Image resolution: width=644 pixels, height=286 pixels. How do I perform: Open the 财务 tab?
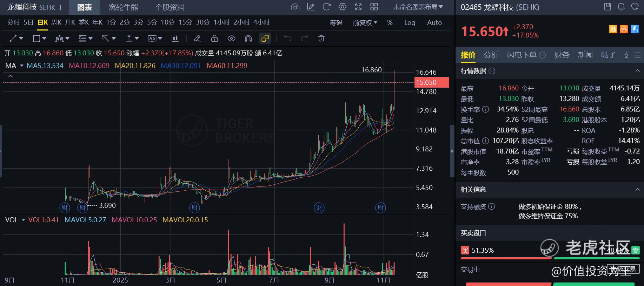pos(562,55)
